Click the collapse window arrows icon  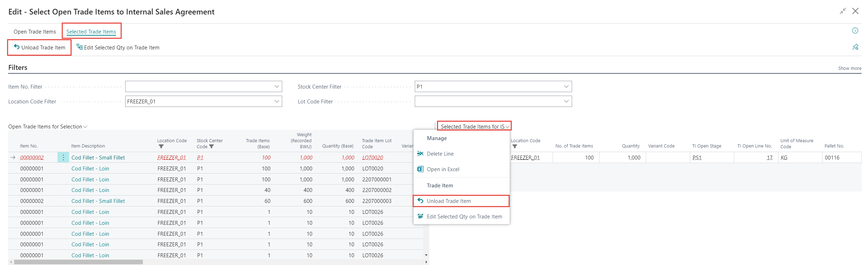click(x=843, y=11)
